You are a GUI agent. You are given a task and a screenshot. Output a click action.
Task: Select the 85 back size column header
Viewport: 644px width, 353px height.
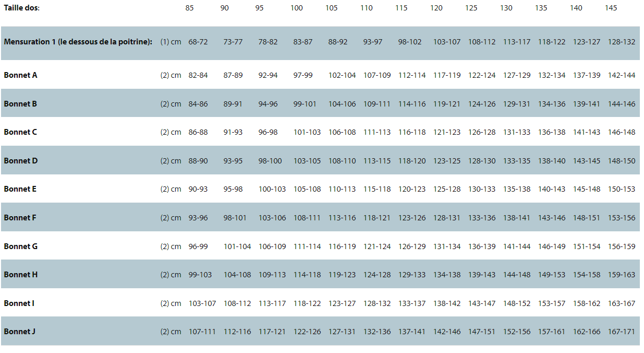(x=190, y=8)
